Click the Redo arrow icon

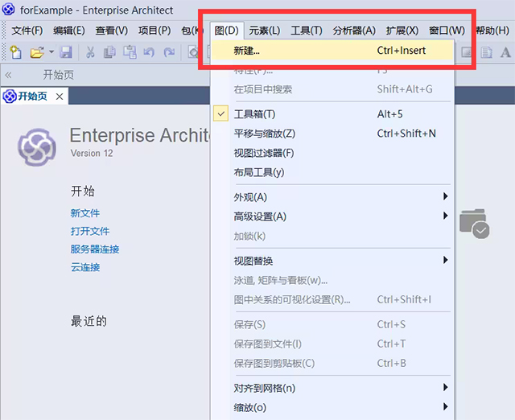pos(169,52)
